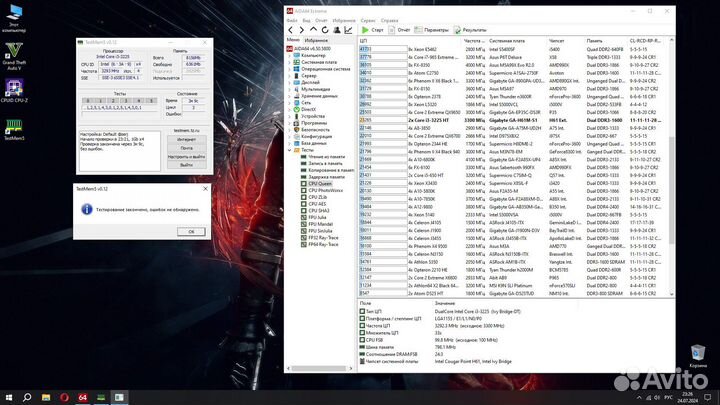Open the Избранное menu in the menu bar
Screen dimensions: 720x405
pos(344,21)
